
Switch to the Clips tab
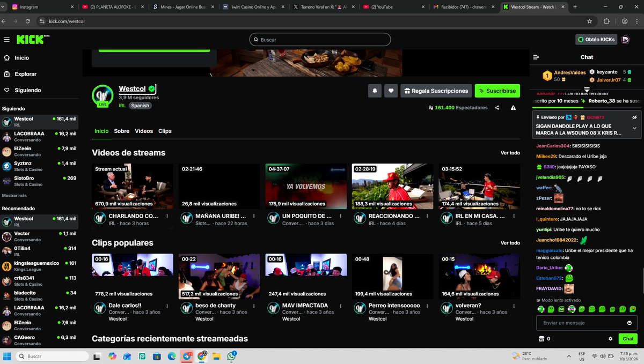click(165, 131)
